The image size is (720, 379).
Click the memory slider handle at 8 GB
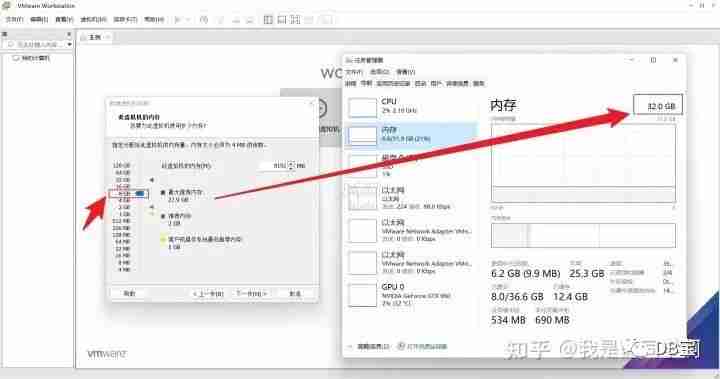coord(141,194)
